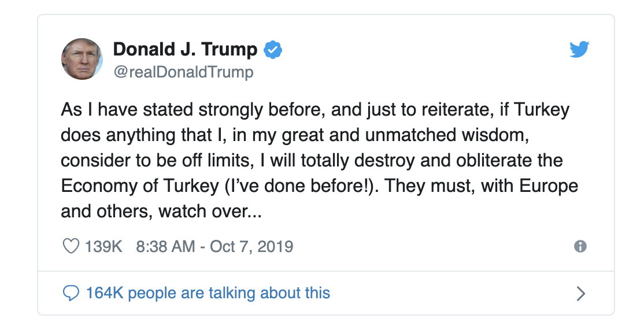Click the blue verified badge
Viewport: 644px width, 326px height.
coord(273,50)
